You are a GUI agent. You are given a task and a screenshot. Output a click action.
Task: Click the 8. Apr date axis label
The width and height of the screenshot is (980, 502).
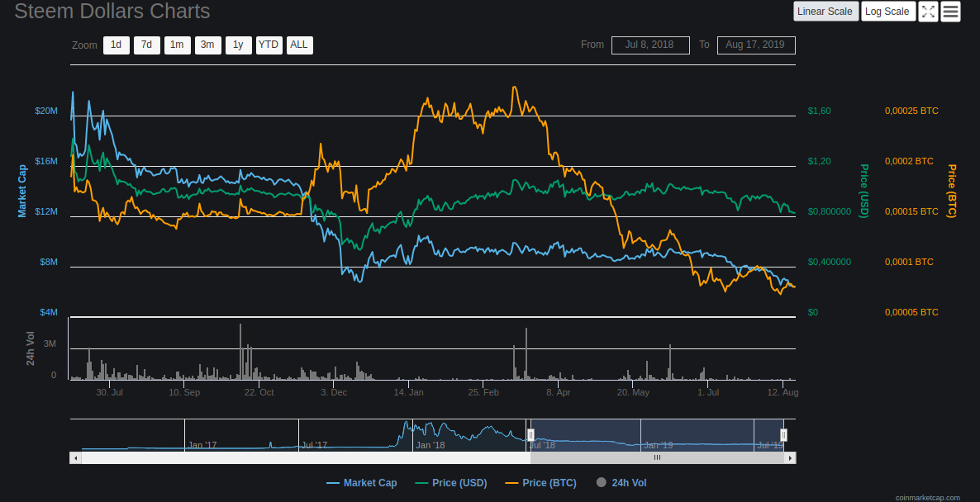558,393
